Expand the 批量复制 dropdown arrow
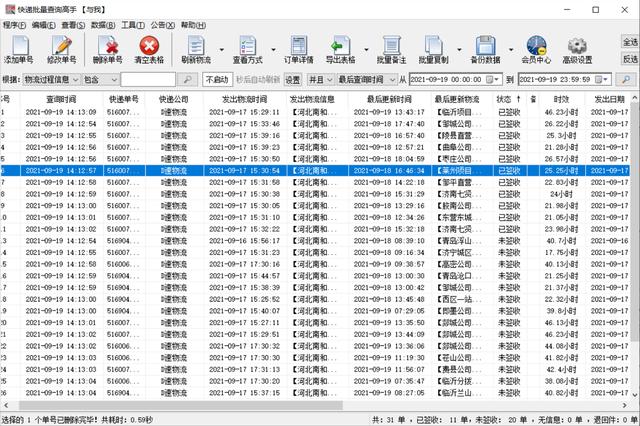This screenshot has height=426, width=640. point(459,50)
